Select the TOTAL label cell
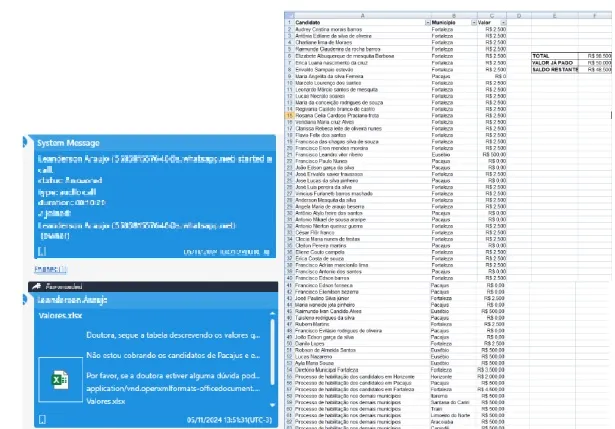The height and width of the screenshot is (429, 615). point(555,56)
